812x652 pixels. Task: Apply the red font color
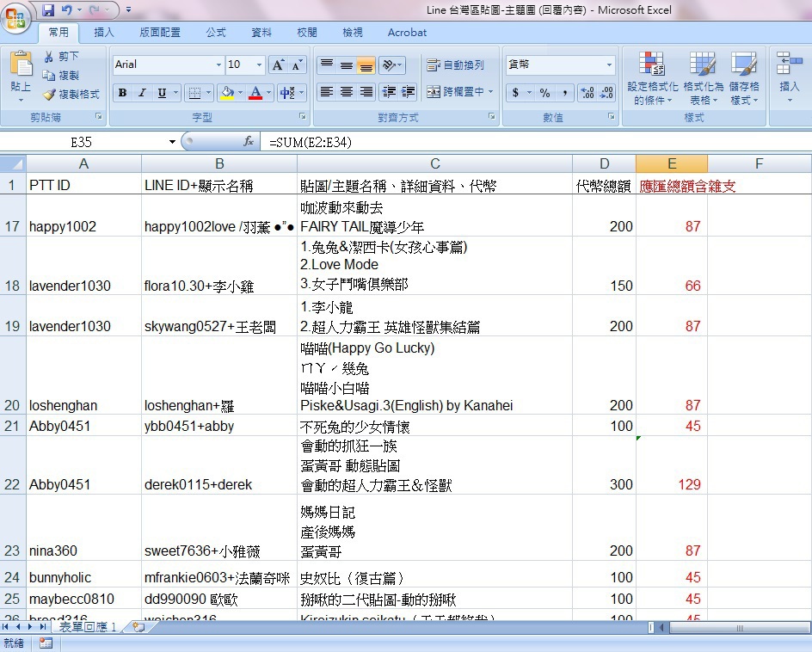pyautogui.click(x=255, y=93)
